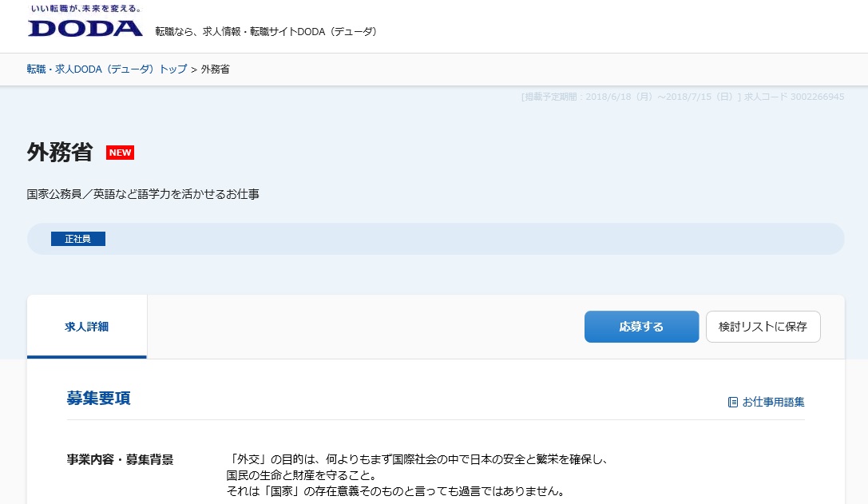Click the 応募する apply button
Screen dimensions: 868x504
coord(641,327)
